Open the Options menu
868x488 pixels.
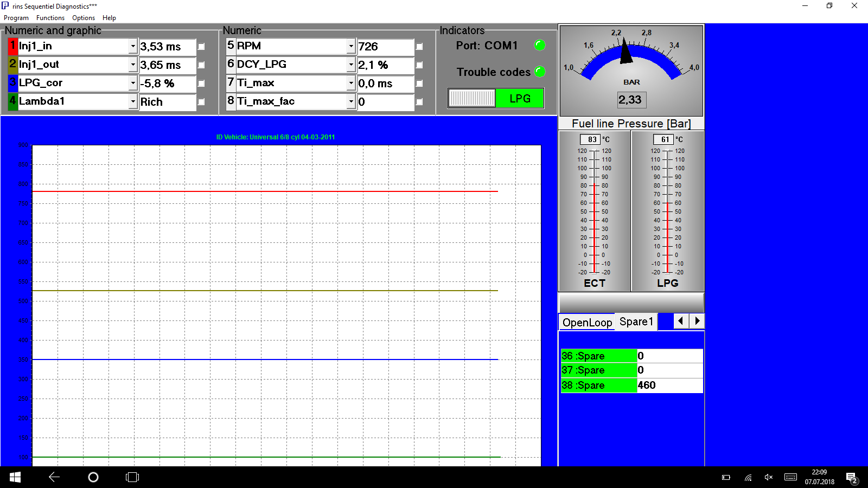tap(84, 18)
